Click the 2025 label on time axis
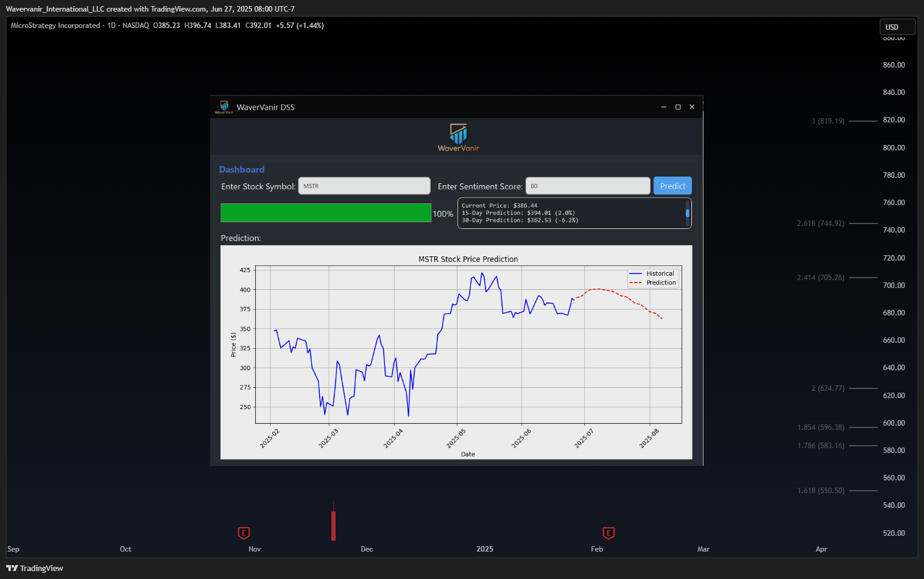This screenshot has height=579, width=924. [485, 549]
